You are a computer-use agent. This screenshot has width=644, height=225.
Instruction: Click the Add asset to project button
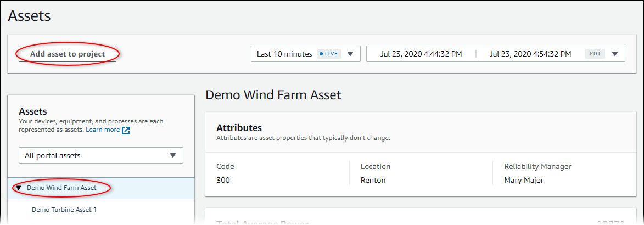tap(68, 54)
